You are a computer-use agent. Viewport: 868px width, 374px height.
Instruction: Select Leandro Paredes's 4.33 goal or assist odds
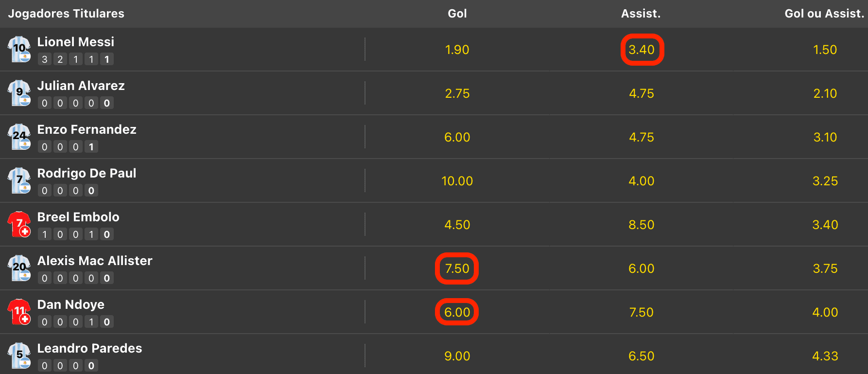[x=825, y=356]
